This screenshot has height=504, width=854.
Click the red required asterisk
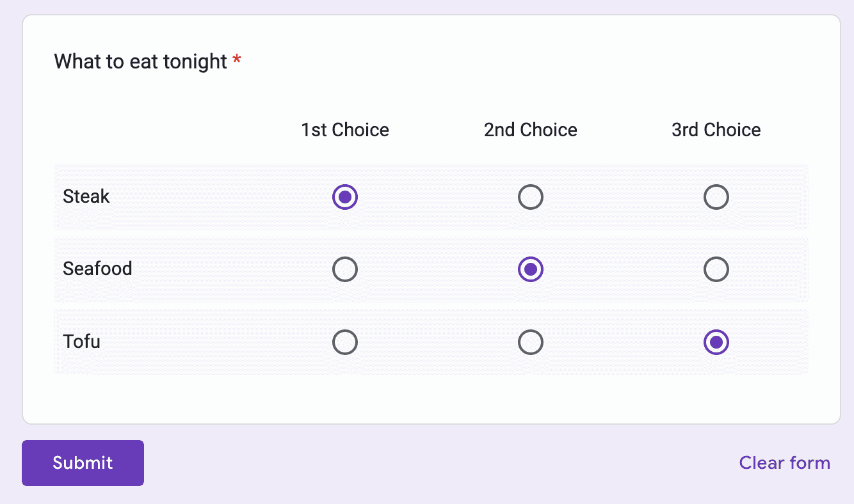click(237, 61)
